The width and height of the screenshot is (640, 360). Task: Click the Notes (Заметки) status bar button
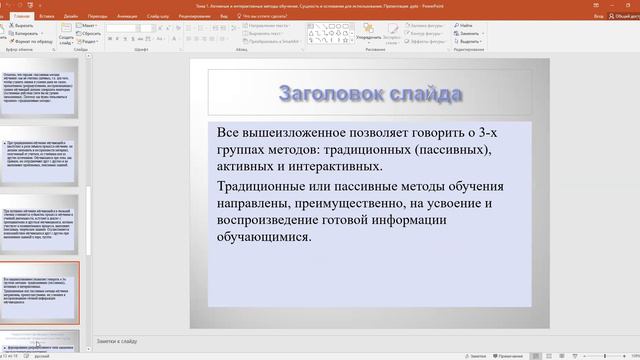pyautogui.click(x=476, y=356)
